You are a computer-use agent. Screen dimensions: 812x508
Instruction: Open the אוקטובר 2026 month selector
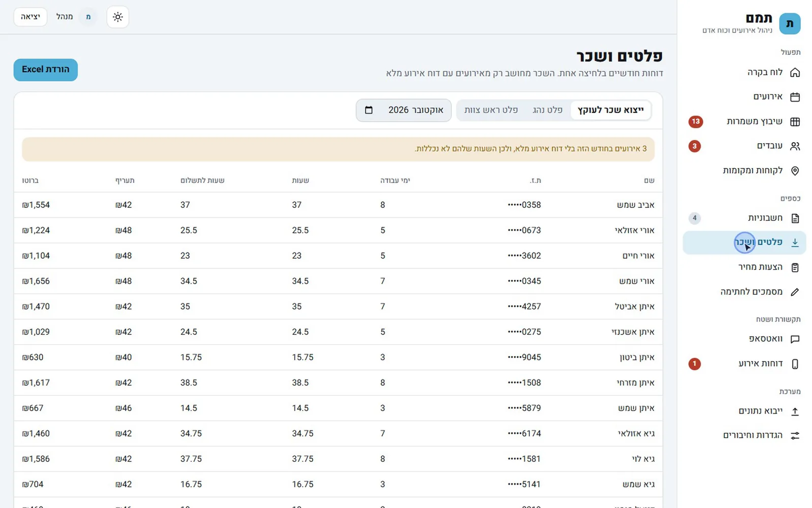pos(403,110)
